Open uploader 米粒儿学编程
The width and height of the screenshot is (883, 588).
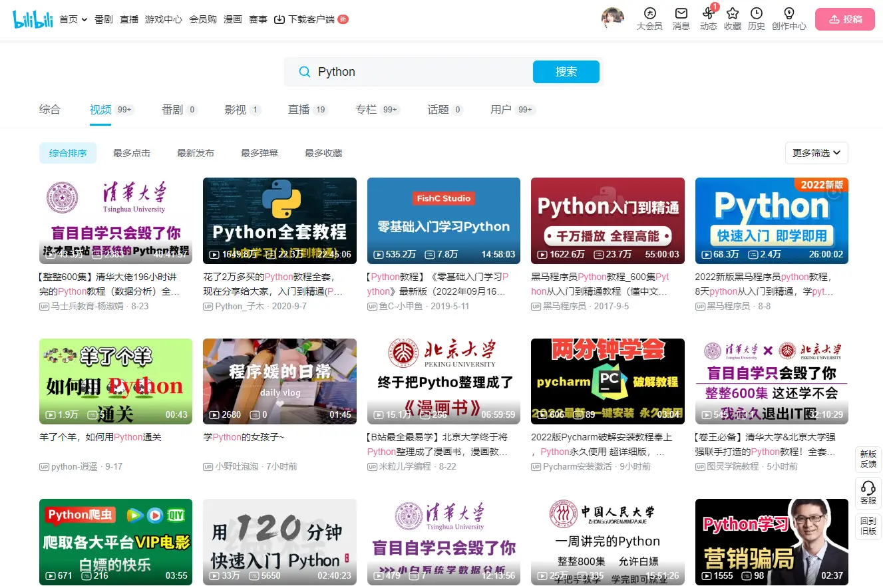[x=405, y=466]
